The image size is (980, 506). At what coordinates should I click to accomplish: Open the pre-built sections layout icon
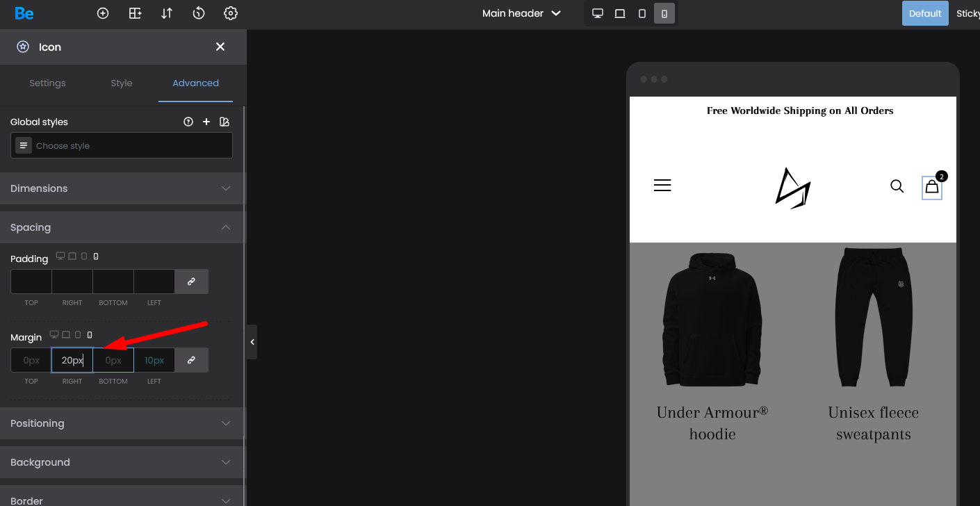(136, 13)
